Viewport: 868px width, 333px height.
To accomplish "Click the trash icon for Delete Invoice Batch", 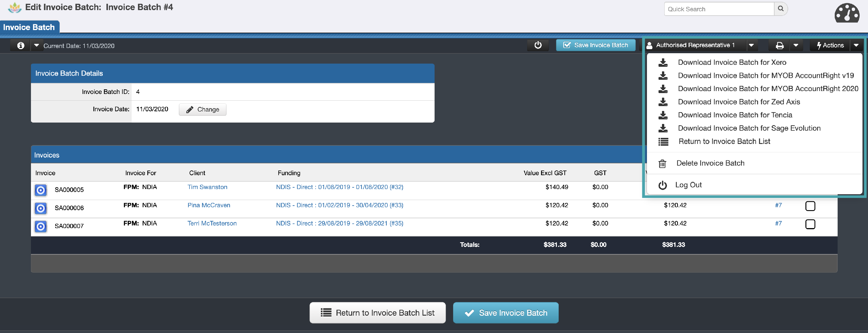I will pyautogui.click(x=663, y=163).
